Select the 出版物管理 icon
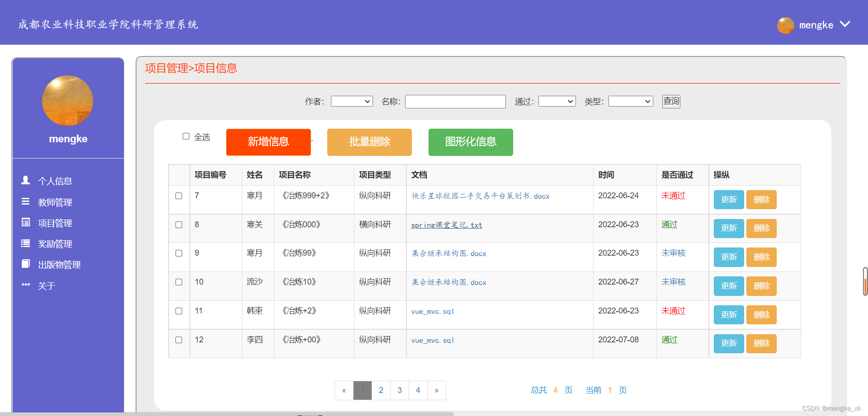The image size is (868, 416). pyautogui.click(x=25, y=263)
